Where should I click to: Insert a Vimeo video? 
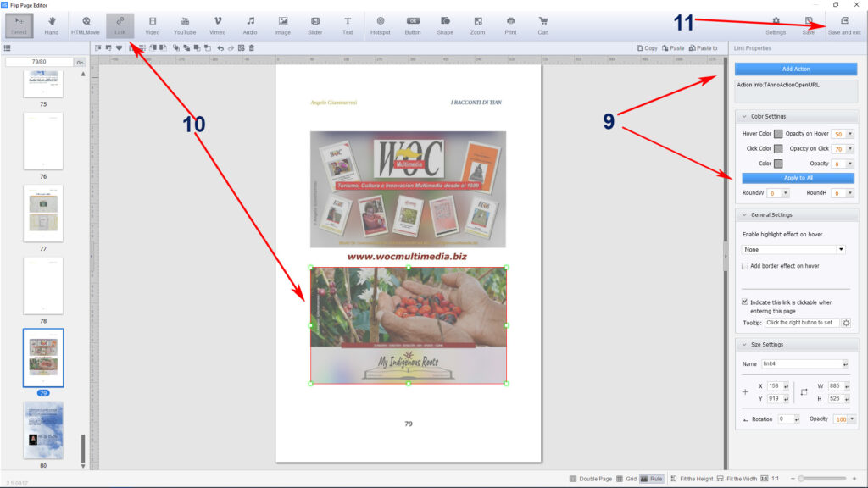[x=218, y=25]
